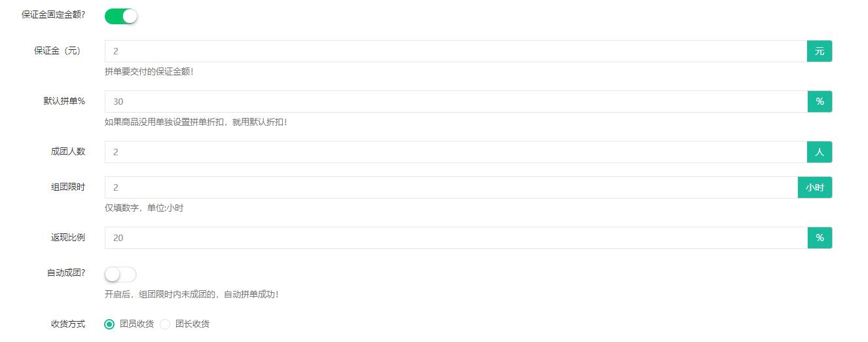Viewport: 868px width, 342px height.
Task: Click the green 元 unit addon
Action: coord(820,51)
